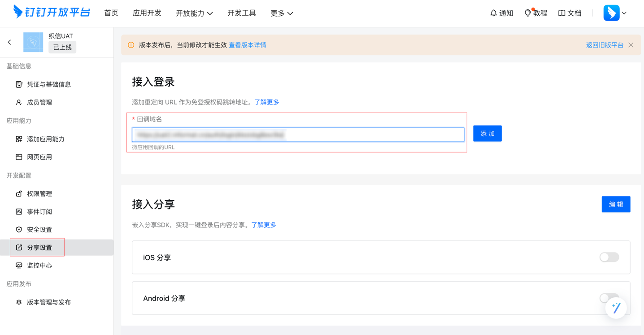The height and width of the screenshot is (335, 644).
Task: Go to 应用开发 in top navigation
Action: point(147,13)
